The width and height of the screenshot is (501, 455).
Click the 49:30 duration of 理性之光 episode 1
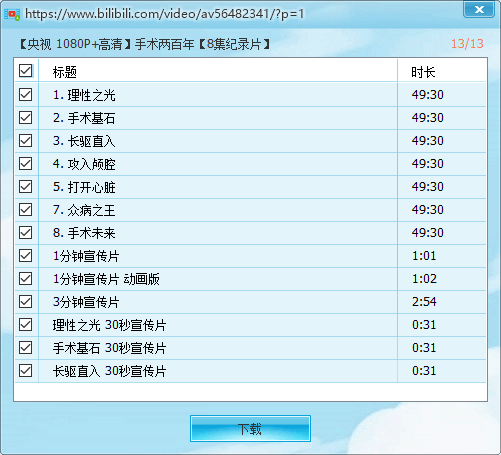pos(428,95)
